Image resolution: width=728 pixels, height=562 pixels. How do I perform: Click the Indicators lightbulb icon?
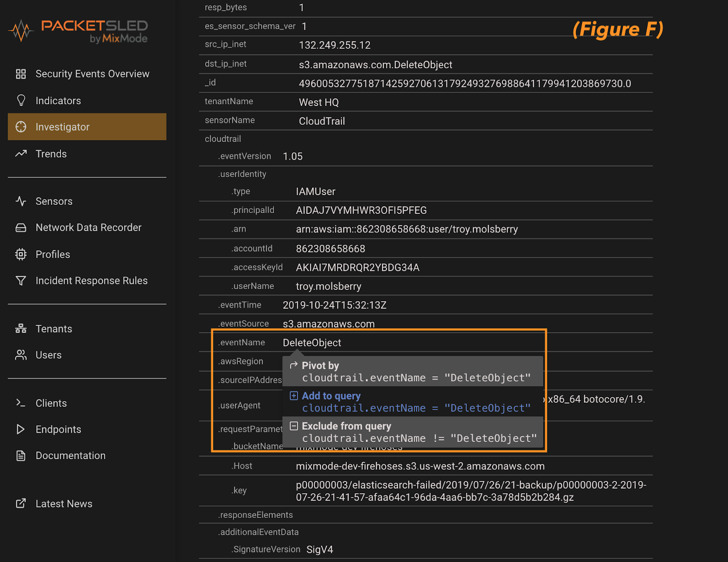(x=21, y=101)
